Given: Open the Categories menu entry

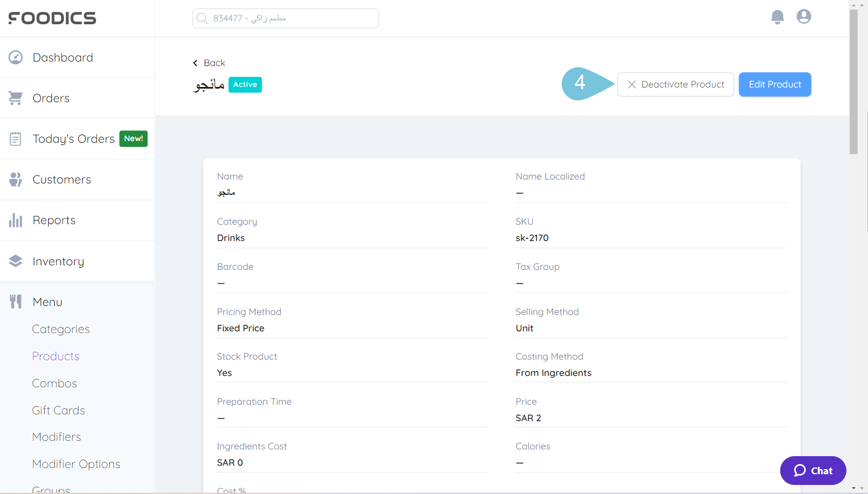Looking at the screenshot, I should point(60,329).
